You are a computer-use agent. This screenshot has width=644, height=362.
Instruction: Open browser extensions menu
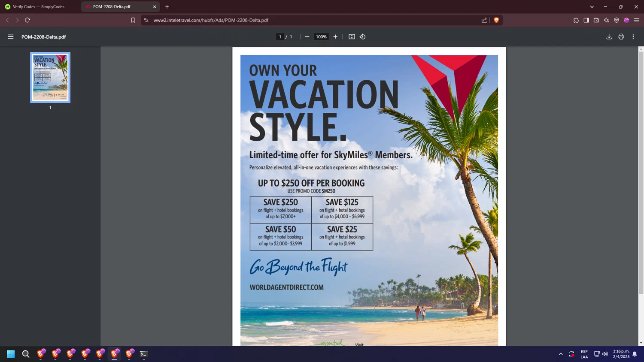576,20
